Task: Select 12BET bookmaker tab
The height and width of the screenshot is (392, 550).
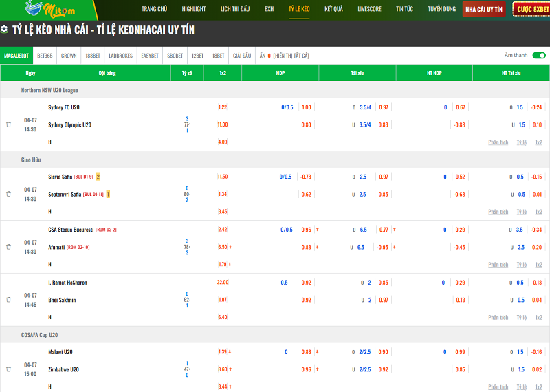Action: pyautogui.click(x=197, y=56)
